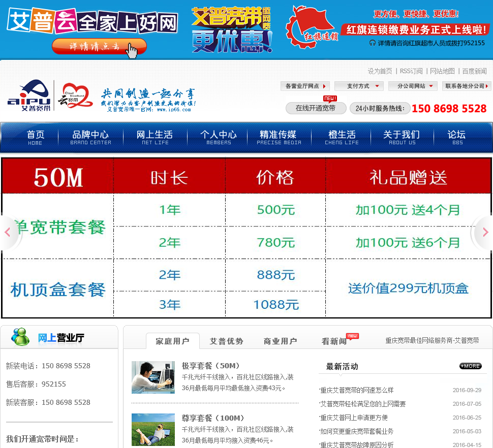
Task: Click the 红旗连锁 red flag logo
Action: [x=311, y=27]
